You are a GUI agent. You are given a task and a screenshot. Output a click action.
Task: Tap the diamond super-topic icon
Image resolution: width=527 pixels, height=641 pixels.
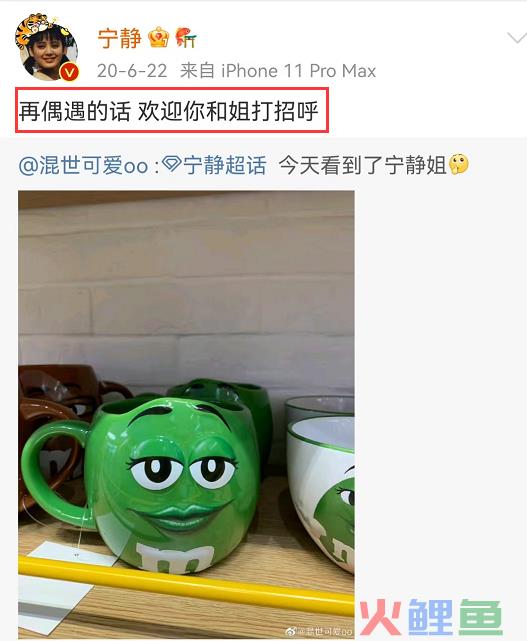tap(172, 164)
